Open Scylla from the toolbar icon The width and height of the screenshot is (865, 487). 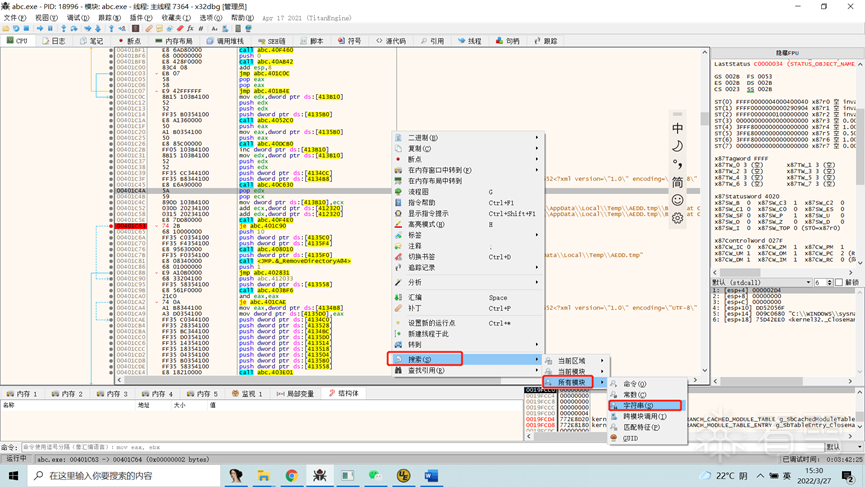click(135, 28)
